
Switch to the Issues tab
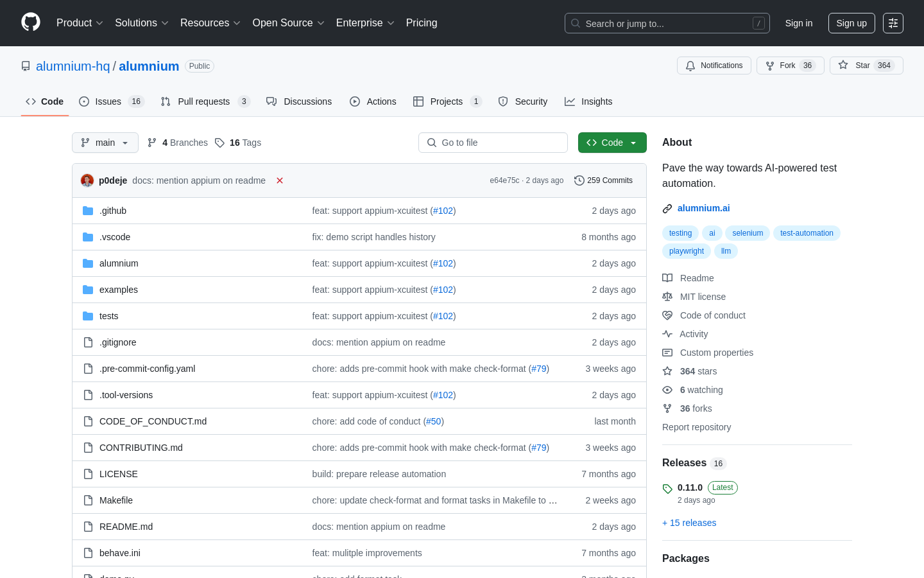(x=112, y=101)
